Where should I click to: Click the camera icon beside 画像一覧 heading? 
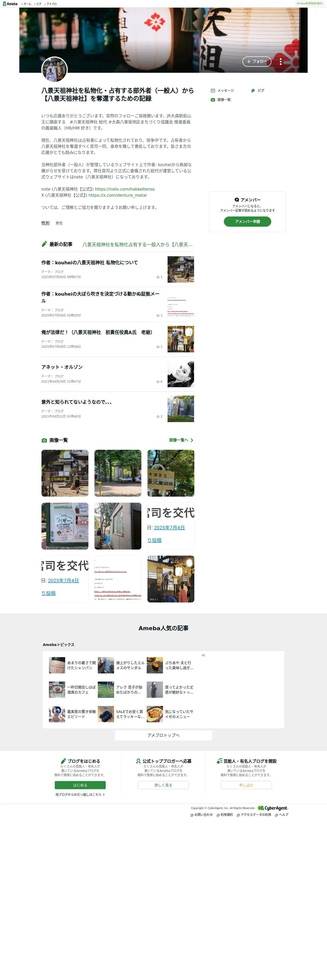tap(44, 440)
